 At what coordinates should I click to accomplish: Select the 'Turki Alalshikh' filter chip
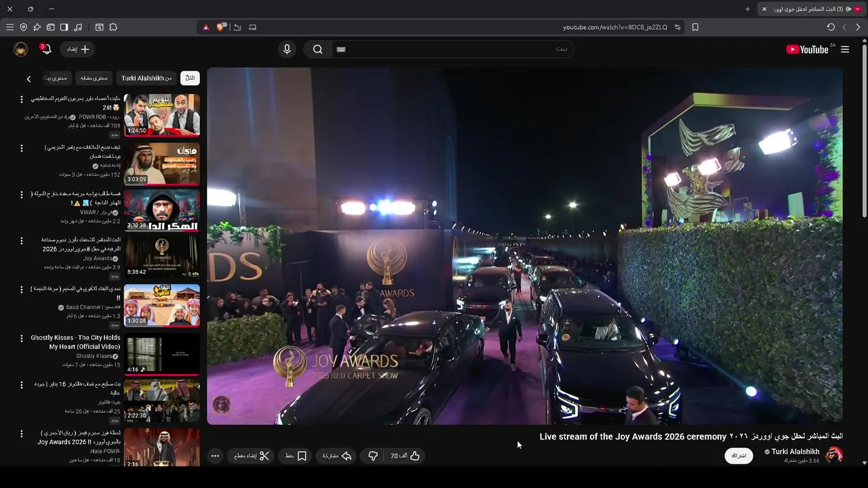coord(146,78)
